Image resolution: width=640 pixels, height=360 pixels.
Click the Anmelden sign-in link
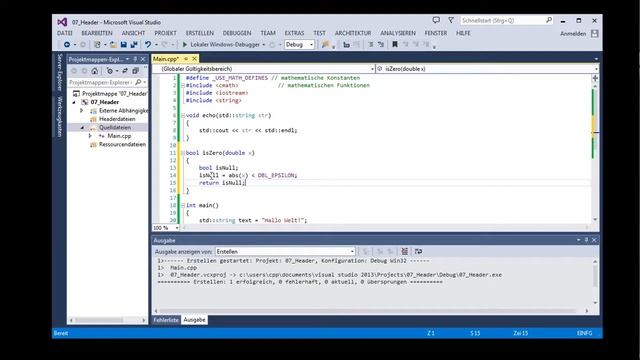pyautogui.click(x=573, y=33)
